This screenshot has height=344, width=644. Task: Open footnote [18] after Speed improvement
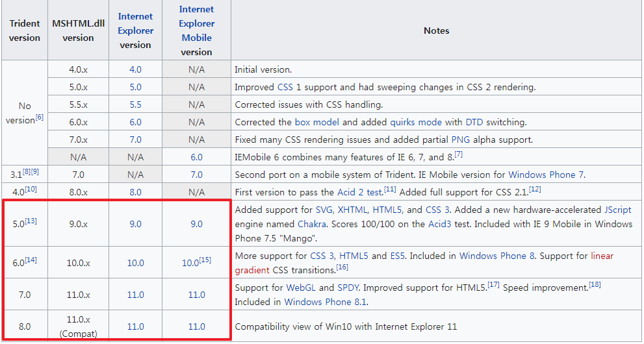pyautogui.click(x=595, y=285)
